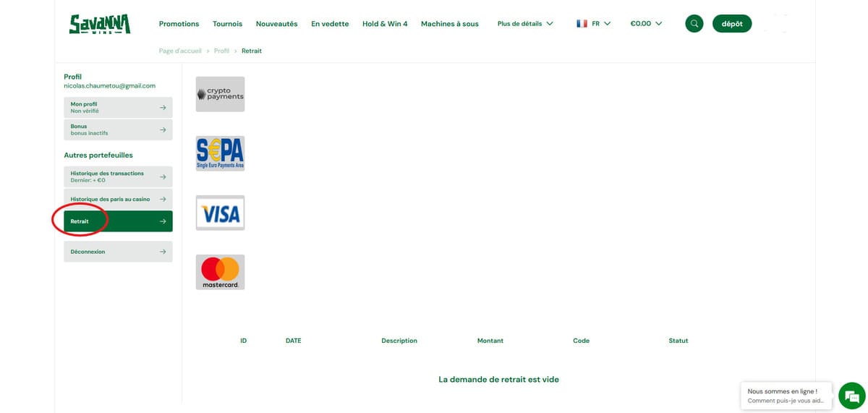868x413 pixels.
Task: Select the crypto payments withdrawal method
Action: point(220,94)
